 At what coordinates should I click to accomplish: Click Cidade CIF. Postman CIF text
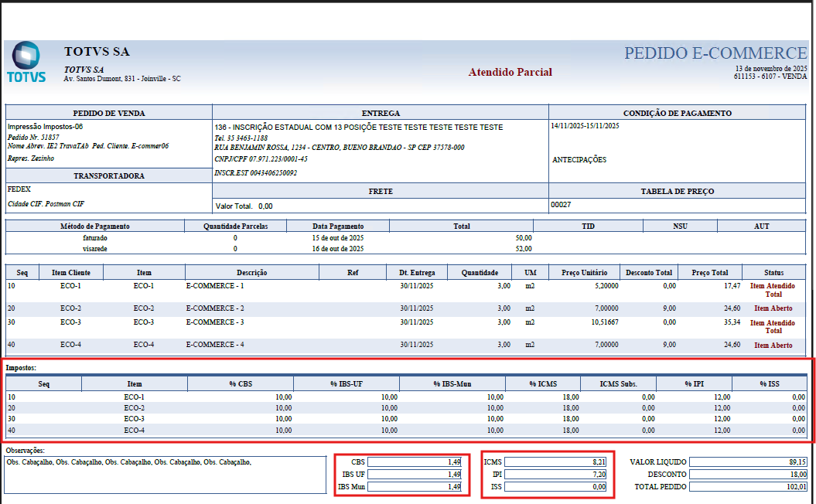click(x=46, y=204)
